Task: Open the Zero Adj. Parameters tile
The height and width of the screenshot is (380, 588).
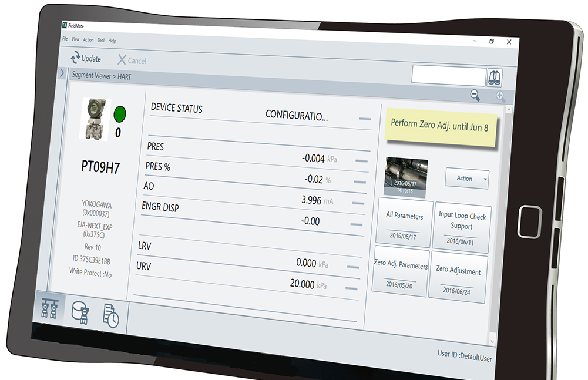Action: click(401, 272)
